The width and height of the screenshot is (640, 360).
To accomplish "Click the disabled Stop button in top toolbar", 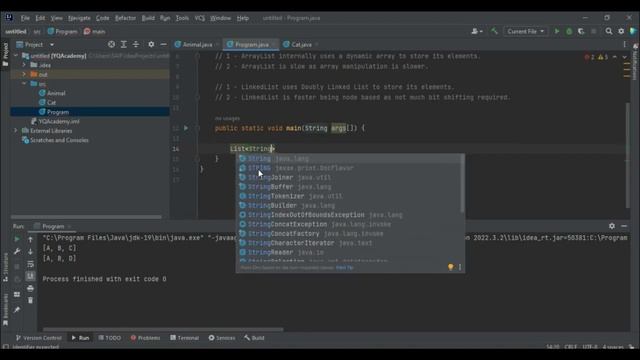I will tap(593, 31).
